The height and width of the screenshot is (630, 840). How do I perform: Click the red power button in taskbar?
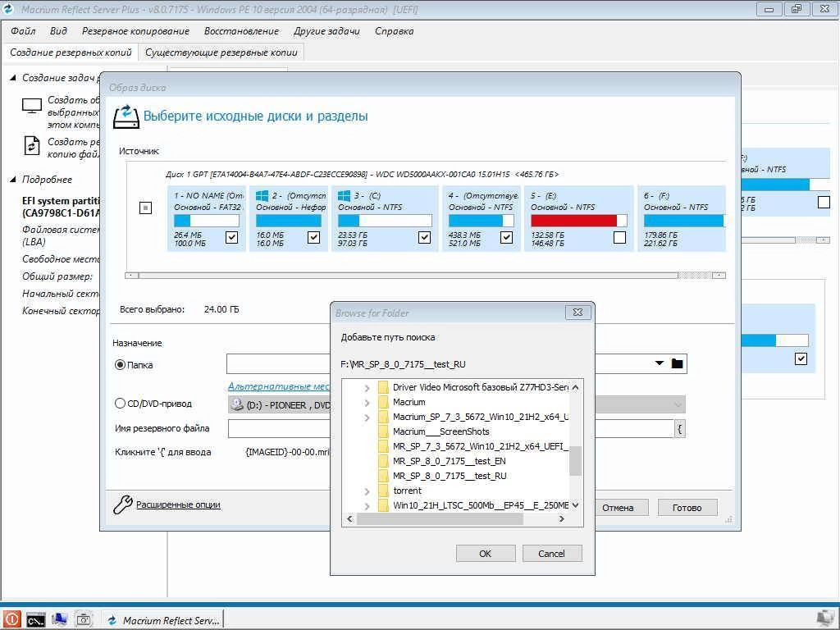11,619
